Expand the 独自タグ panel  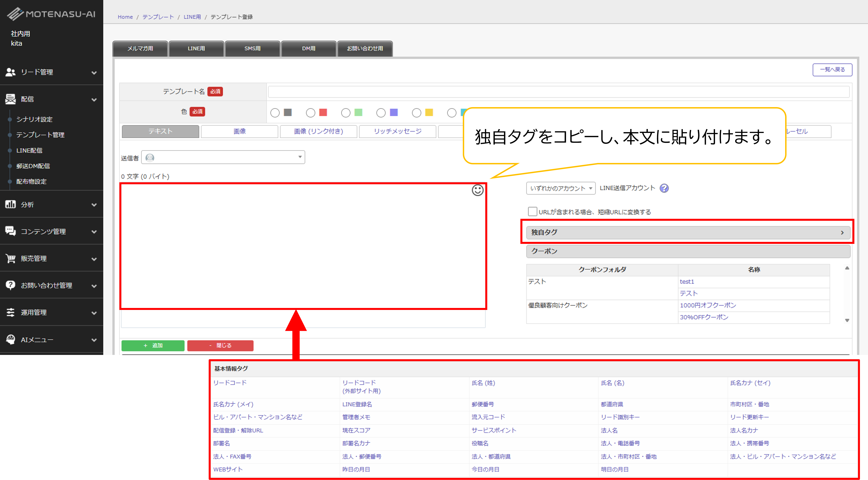click(x=688, y=233)
